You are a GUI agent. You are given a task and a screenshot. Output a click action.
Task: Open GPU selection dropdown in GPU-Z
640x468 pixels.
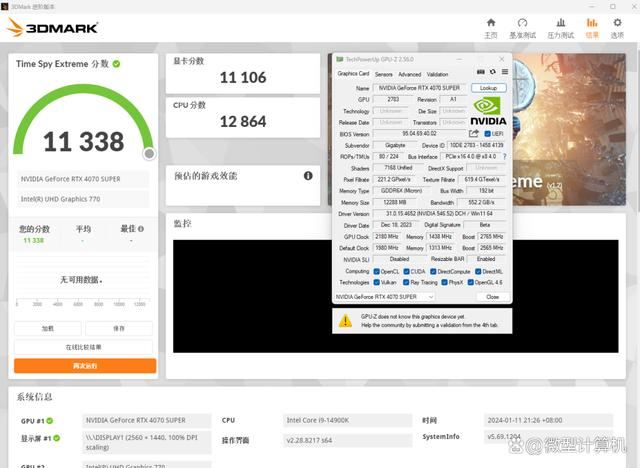click(384, 297)
